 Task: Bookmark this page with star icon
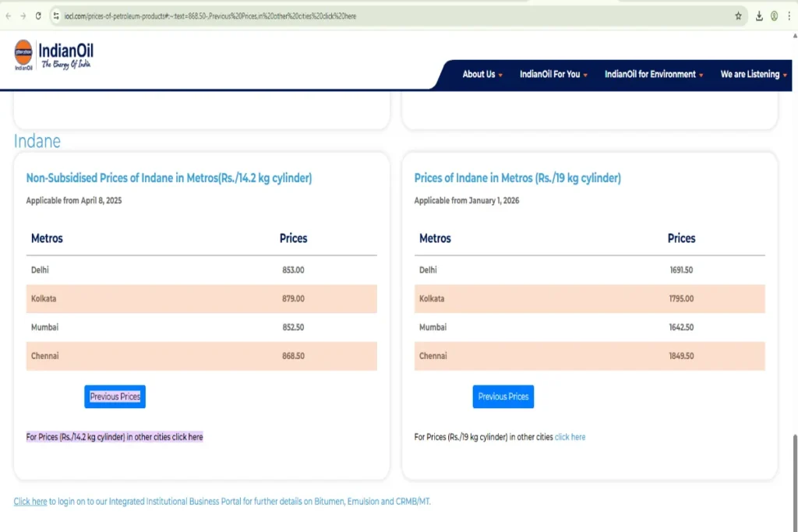(738, 16)
